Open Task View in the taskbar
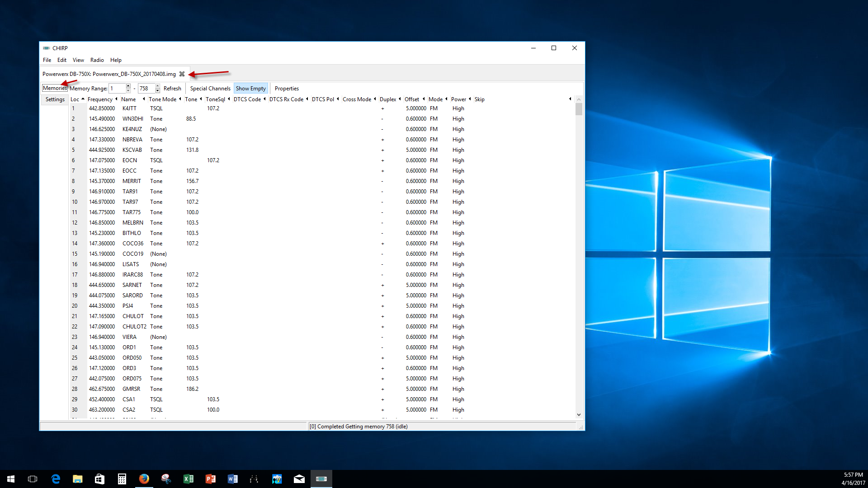 [x=33, y=479]
